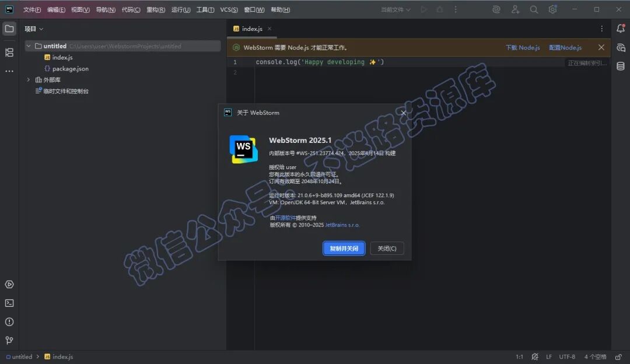Click the console.log code on line 1
This screenshot has height=364, width=630.
[x=320, y=62]
